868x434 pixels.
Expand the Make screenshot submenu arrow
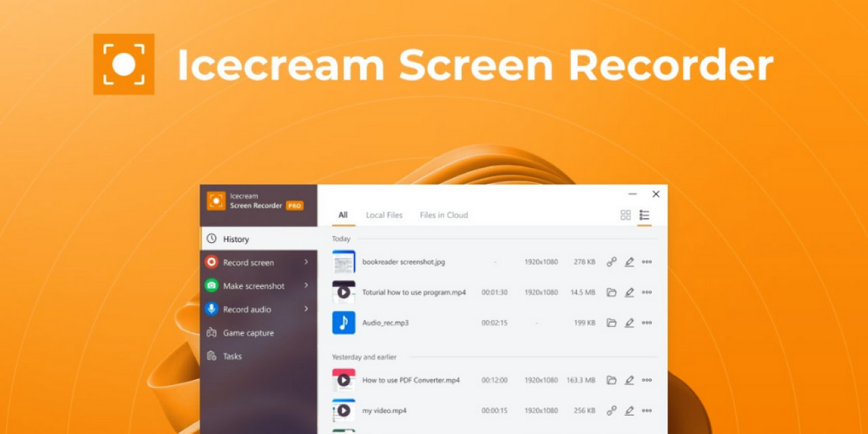306,285
